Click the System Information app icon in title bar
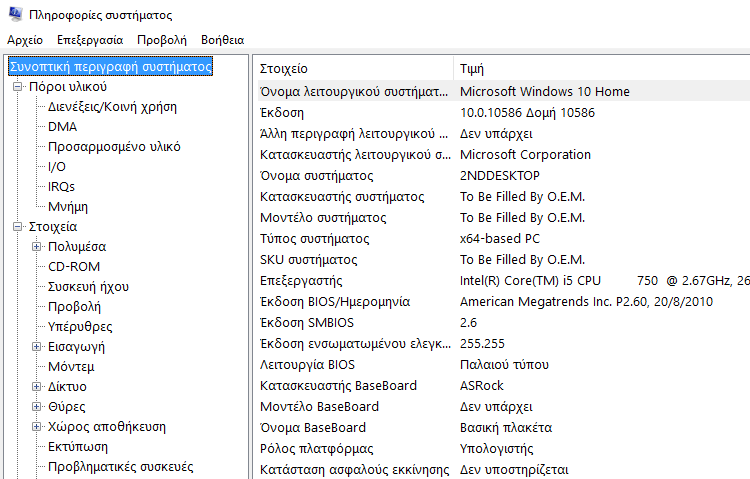 tap(15, 14)
